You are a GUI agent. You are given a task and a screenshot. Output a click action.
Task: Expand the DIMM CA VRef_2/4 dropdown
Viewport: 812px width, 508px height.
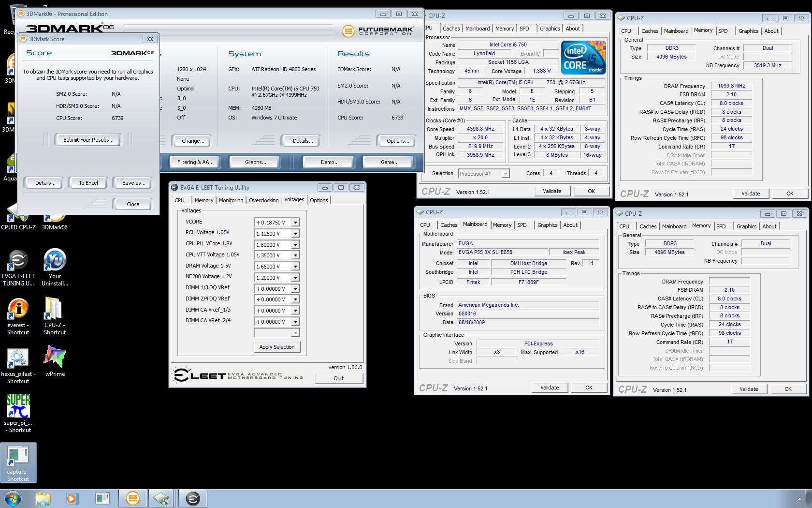pos(295,322)
